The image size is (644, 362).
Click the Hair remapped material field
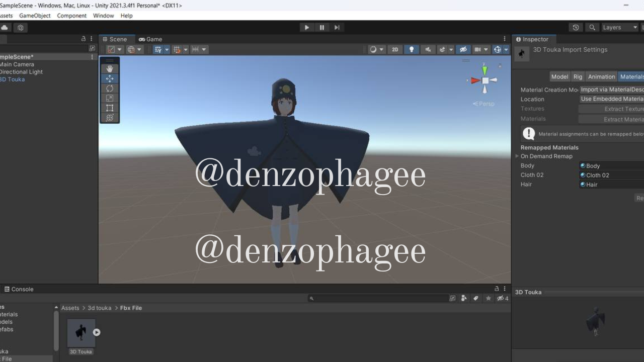pyautogui.click(x=611, y=185)
